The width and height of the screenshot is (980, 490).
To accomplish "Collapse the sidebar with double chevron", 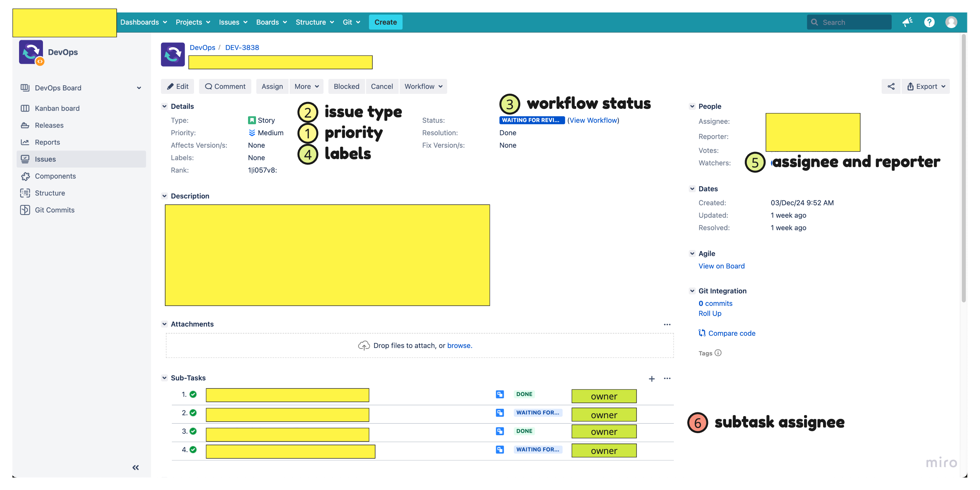I will click(x=135, y=467).
